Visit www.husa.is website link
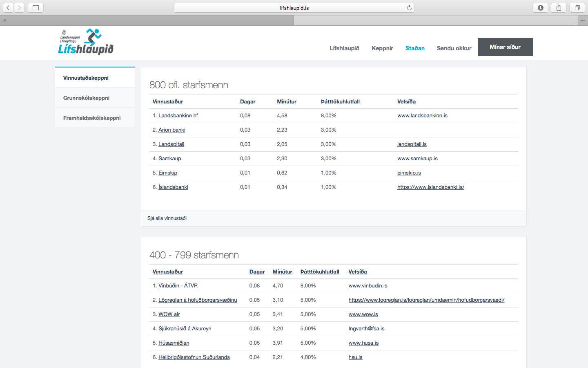 pos(363,343)
